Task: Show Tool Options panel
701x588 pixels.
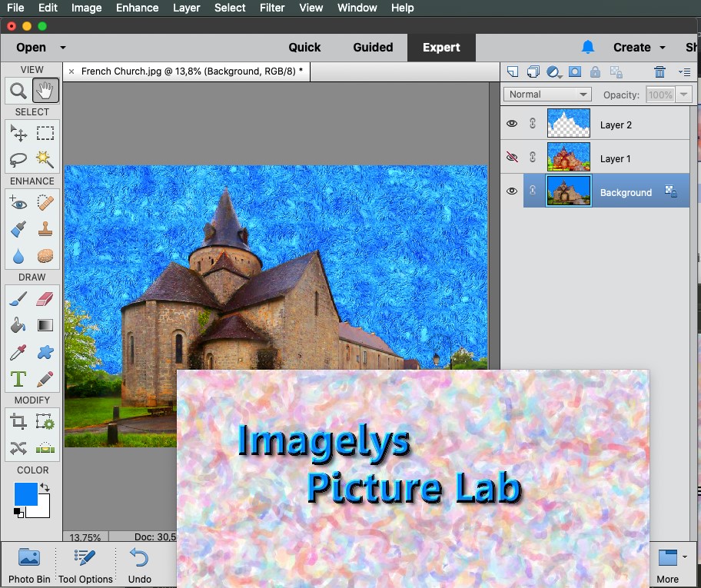Action: pos(85,566)
